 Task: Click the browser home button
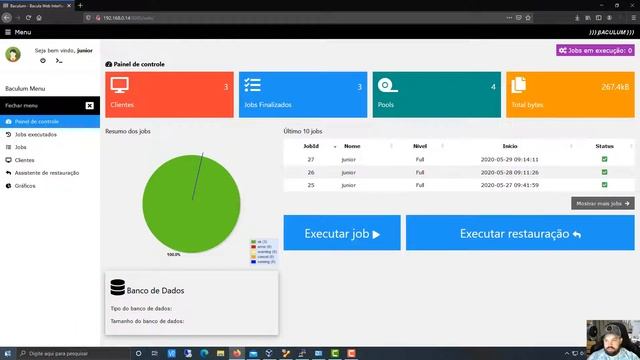[x=39, y=18]
